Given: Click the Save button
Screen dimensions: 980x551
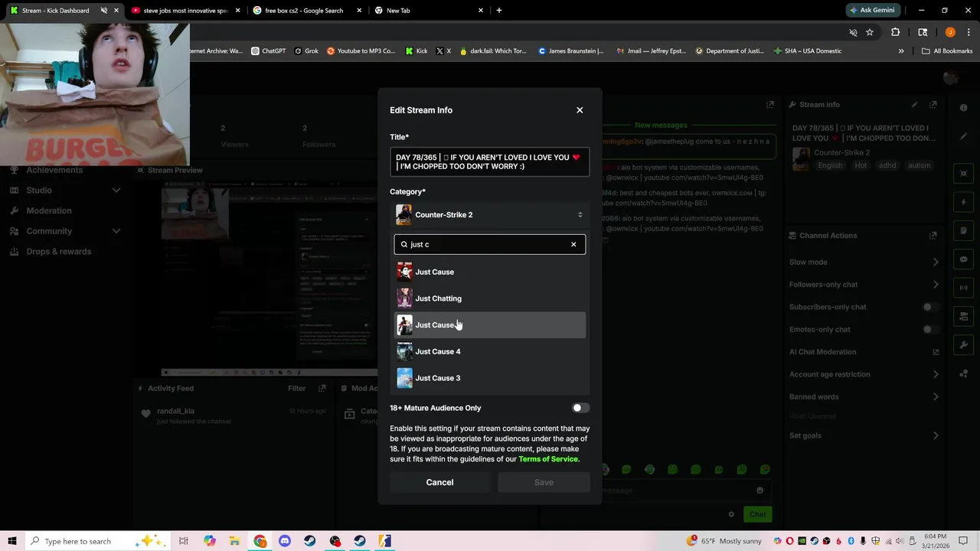Looking at the screenshot, I should click(x=544, y=482).
